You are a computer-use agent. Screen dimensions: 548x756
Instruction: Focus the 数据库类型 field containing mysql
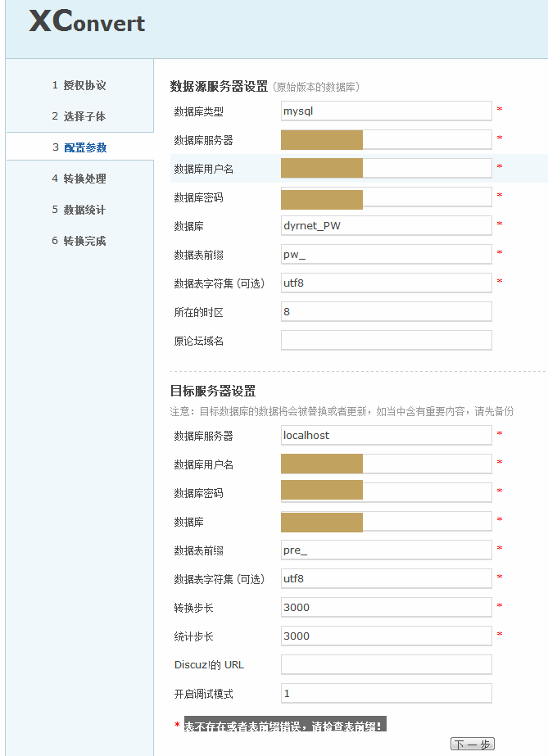pos(386,111)
